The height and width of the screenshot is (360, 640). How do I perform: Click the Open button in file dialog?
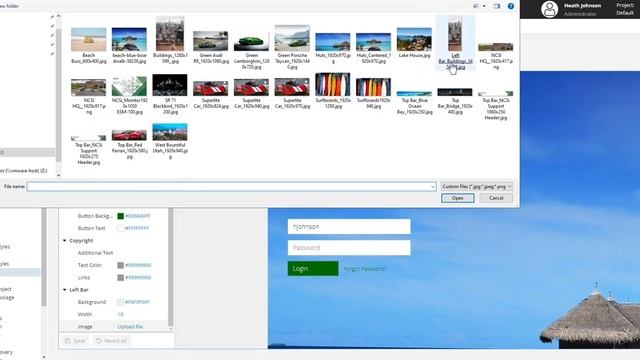458,198
